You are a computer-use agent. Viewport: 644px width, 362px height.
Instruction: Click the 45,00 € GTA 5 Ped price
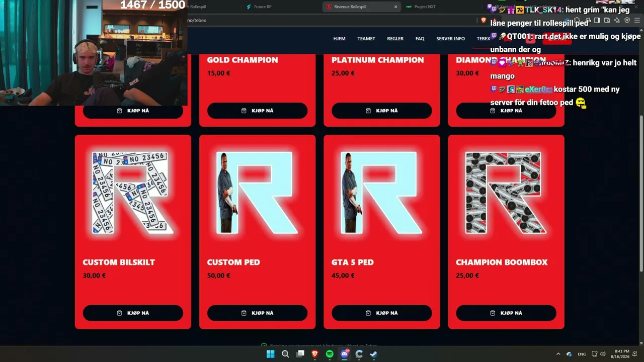click(x=343, y=276)
